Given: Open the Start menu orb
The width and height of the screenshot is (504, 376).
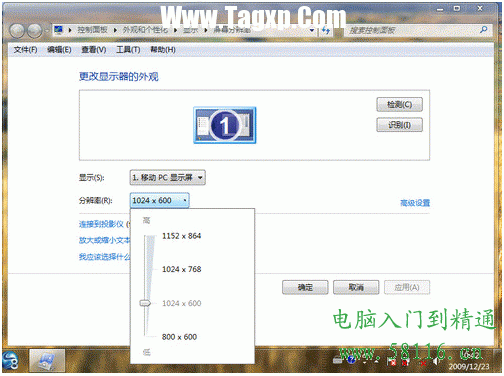Looking at the screenshot, I should (x=10, y=361).
